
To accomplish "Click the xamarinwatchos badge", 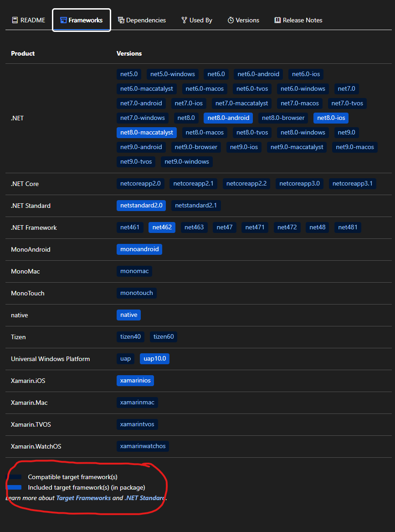I will tap(143, 446).
